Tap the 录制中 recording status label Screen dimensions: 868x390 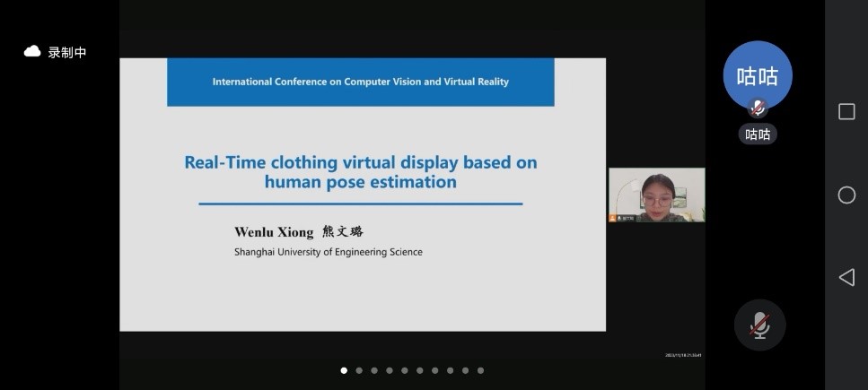click(x=67, y=53)
